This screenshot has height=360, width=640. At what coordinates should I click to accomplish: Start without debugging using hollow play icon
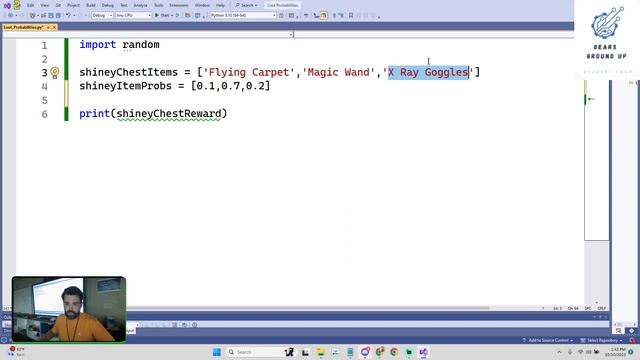178,15
